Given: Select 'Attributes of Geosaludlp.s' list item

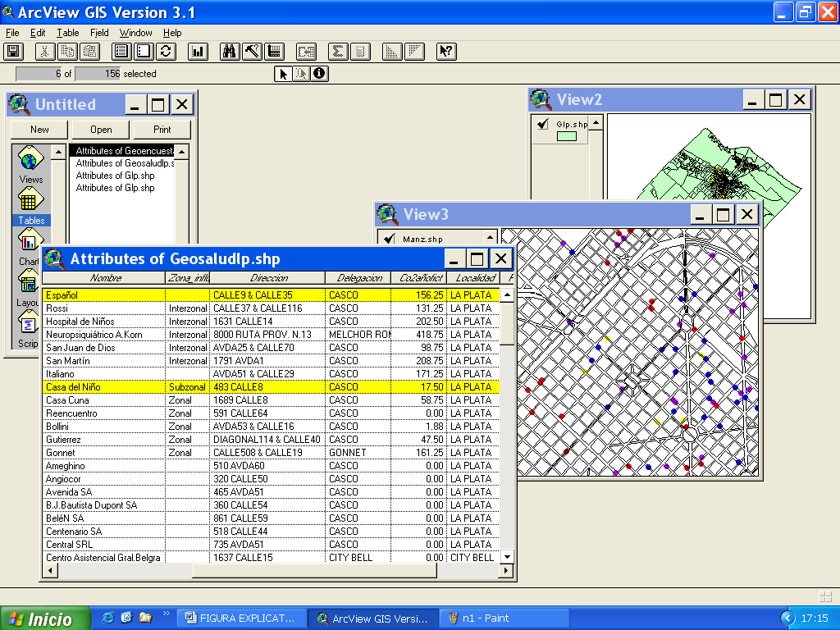Looking at the screenshot, I should coord(124,163).
